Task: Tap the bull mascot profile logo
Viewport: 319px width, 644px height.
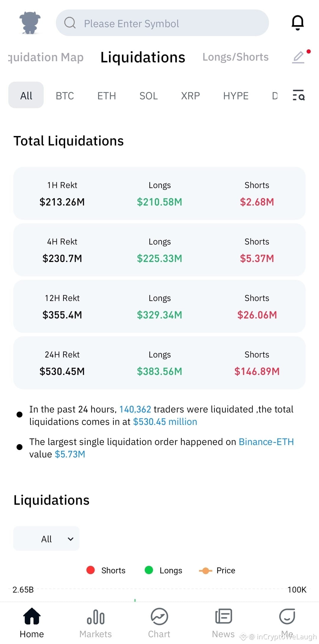Action: [30, 22]
